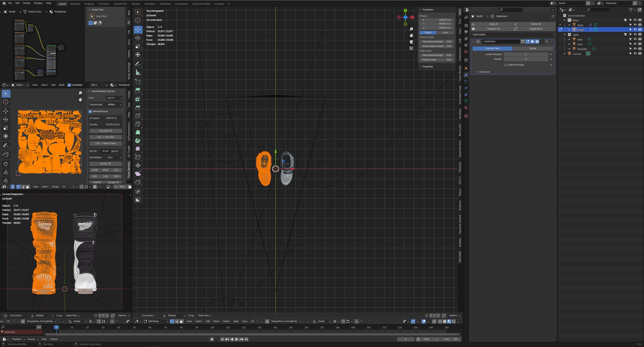Click the Levels Viewport value slider
This screenshot has width=644, height=347.
[x=526, y=54]
